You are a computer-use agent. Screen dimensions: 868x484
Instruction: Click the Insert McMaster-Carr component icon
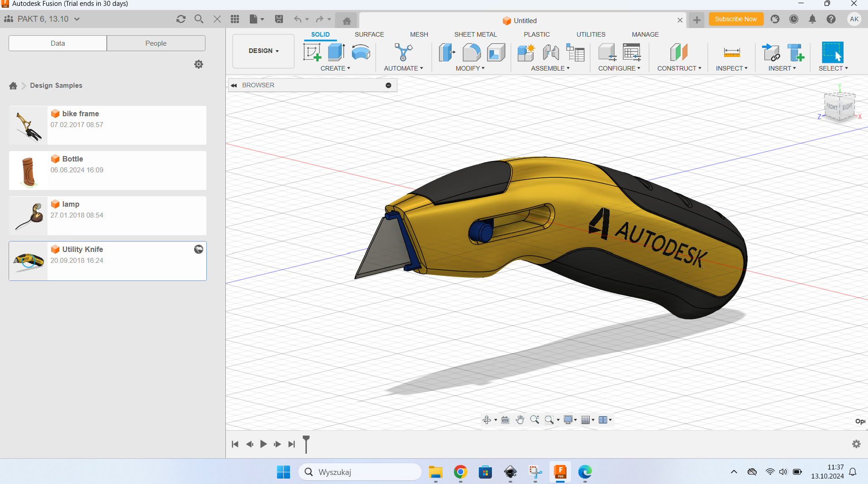[796, 52]
